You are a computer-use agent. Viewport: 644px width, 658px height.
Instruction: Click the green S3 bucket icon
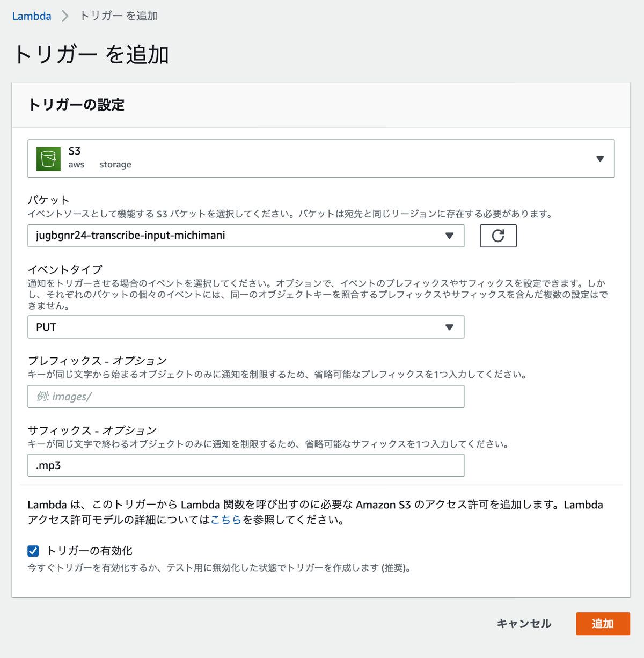48,159
